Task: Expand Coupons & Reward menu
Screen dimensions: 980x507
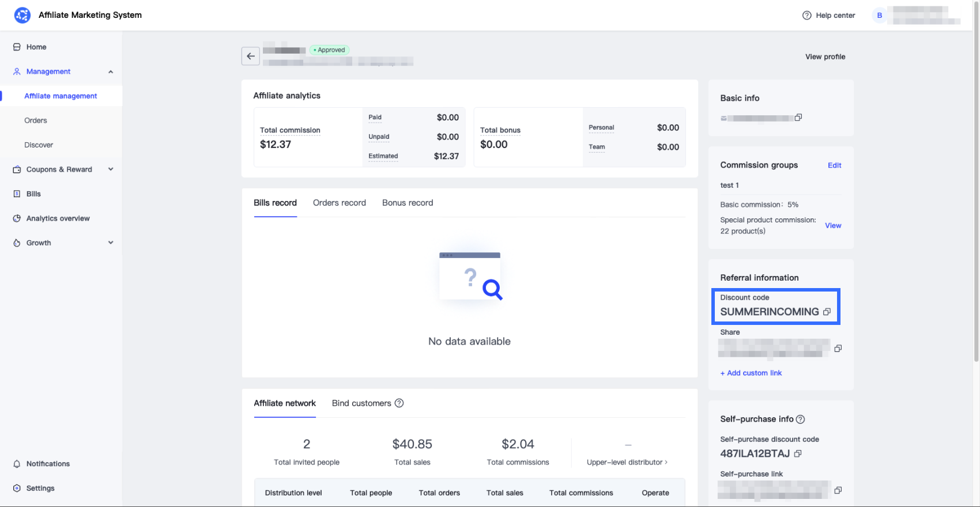Action: point(111,169)
